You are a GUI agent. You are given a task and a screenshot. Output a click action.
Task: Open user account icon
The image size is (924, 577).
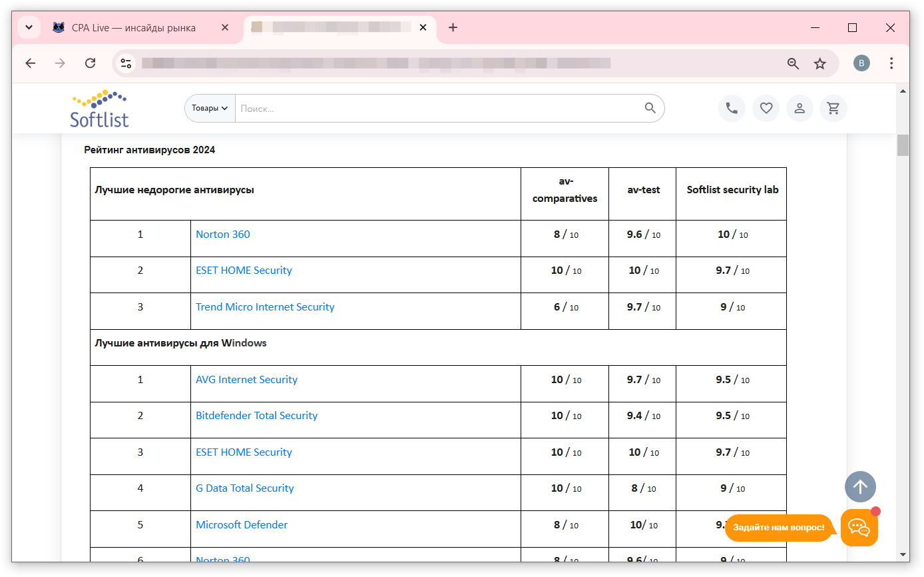pos(800,108)
